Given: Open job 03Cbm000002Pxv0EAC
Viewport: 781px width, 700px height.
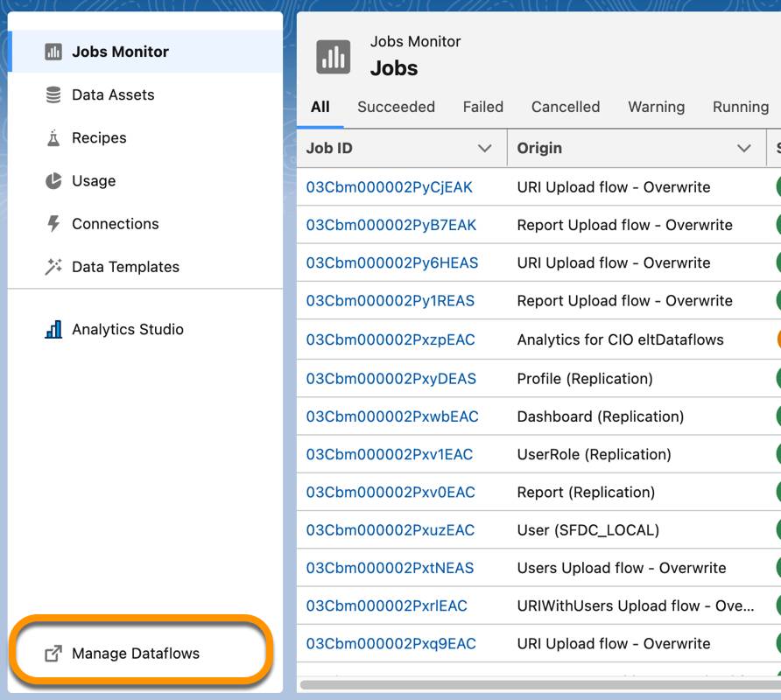Looking at the screenshot, I should (390, 493).
